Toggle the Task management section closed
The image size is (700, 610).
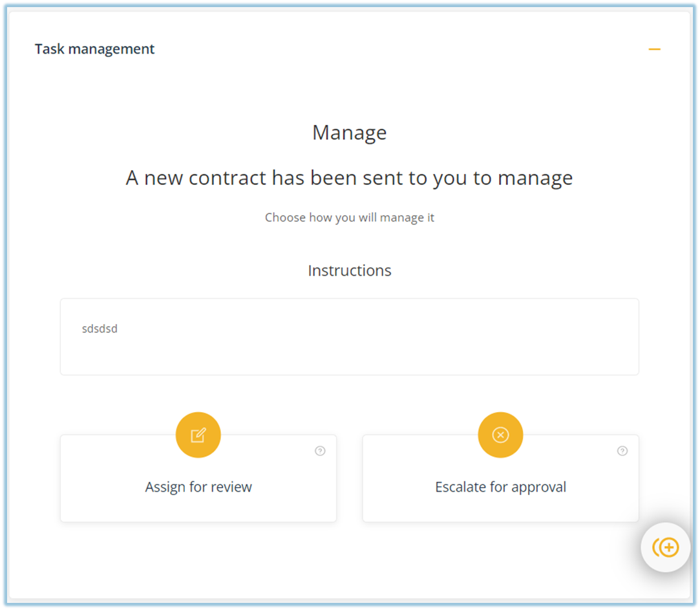[655, 49]
